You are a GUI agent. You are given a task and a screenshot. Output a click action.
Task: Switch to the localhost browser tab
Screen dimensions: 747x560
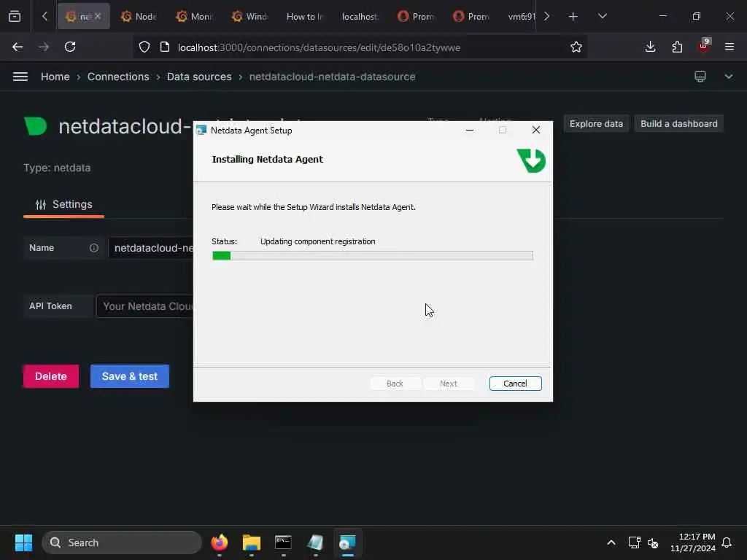[x=360, y=17]
